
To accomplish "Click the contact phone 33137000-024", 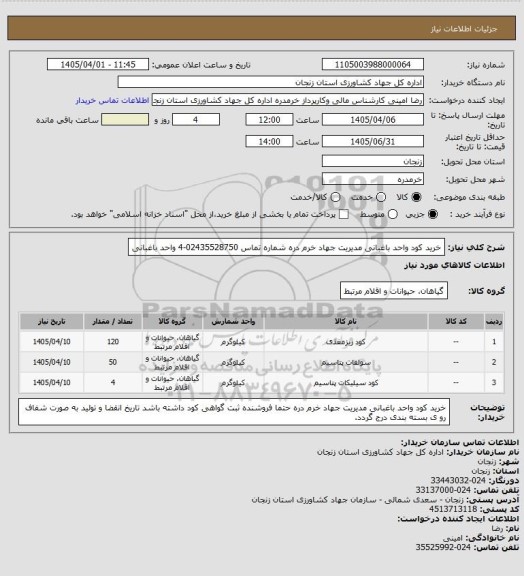I will click(x=443, y=490).
